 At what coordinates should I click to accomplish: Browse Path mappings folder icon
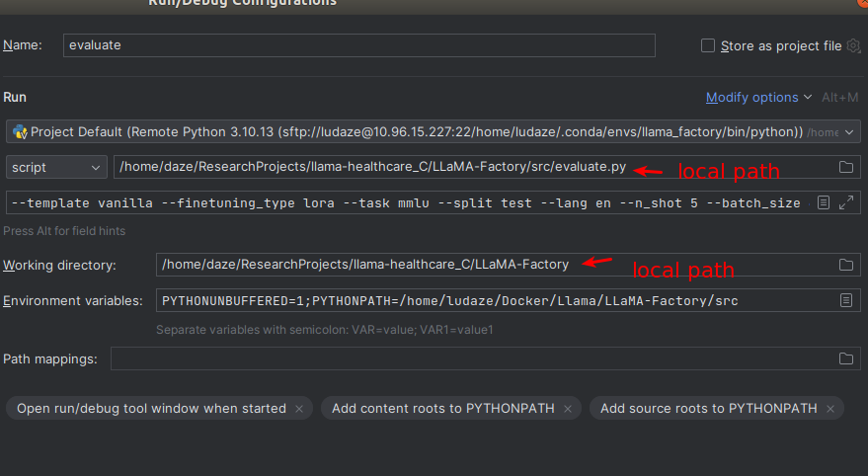(846, 358)
